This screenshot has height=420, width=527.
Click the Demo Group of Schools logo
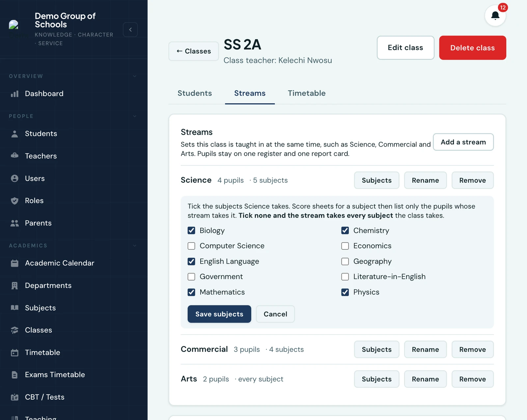pyautogui.click(x=14, y=25)
